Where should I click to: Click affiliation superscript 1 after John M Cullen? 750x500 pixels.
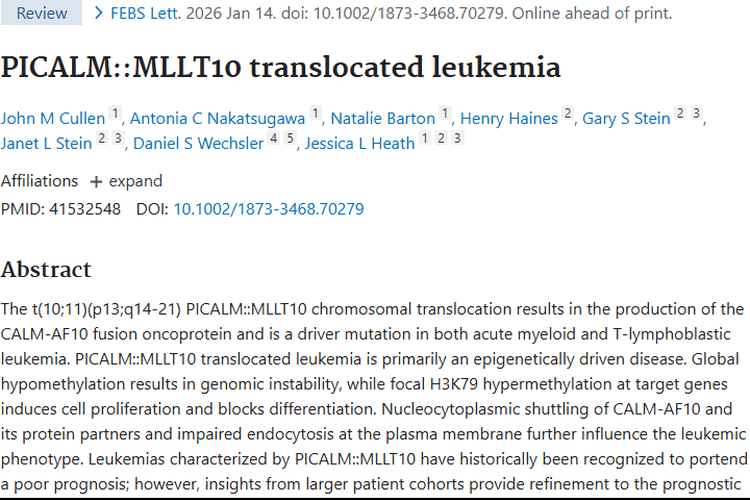[x=115, y=115]
